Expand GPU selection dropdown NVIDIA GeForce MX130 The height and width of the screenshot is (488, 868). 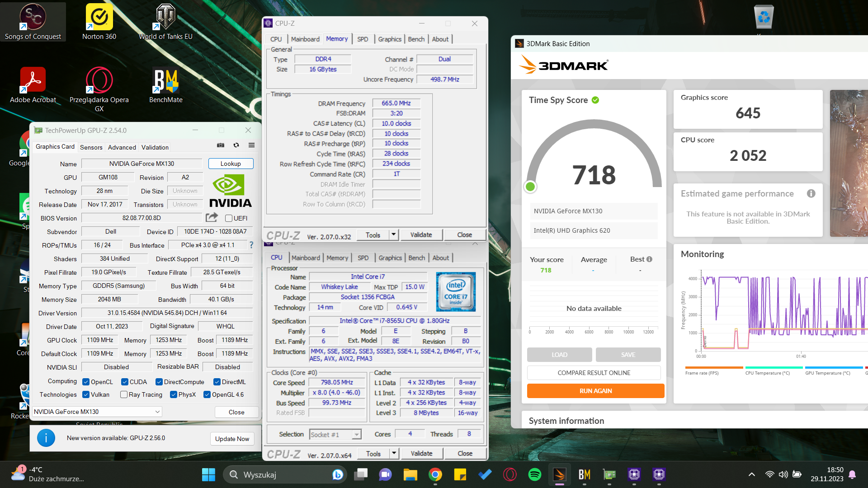tap(97, 412)
